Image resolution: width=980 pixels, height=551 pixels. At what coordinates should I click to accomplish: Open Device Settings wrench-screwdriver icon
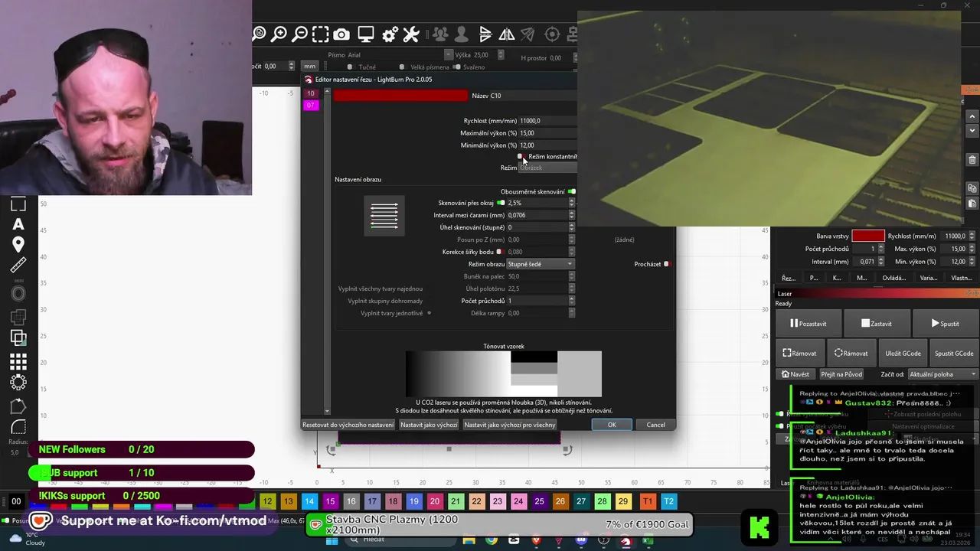click(x=411, y=34)
